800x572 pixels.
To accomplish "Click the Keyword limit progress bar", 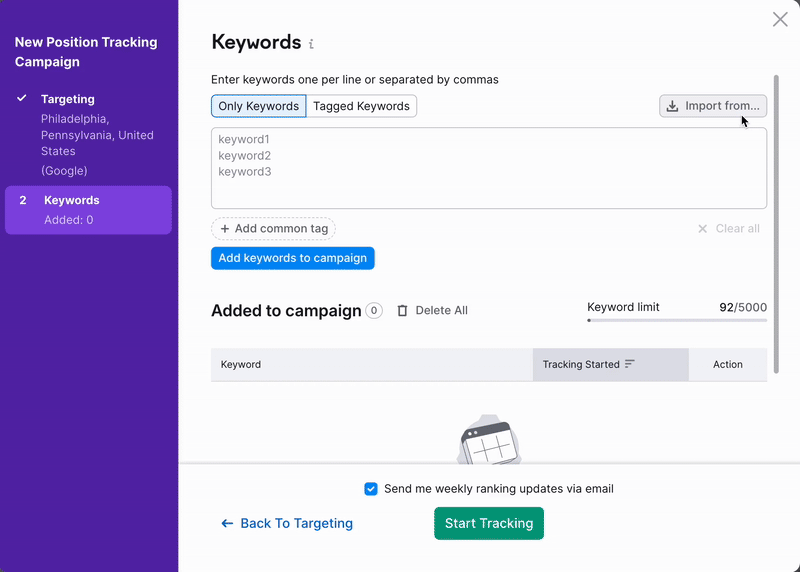I will [x=677, y=321].
